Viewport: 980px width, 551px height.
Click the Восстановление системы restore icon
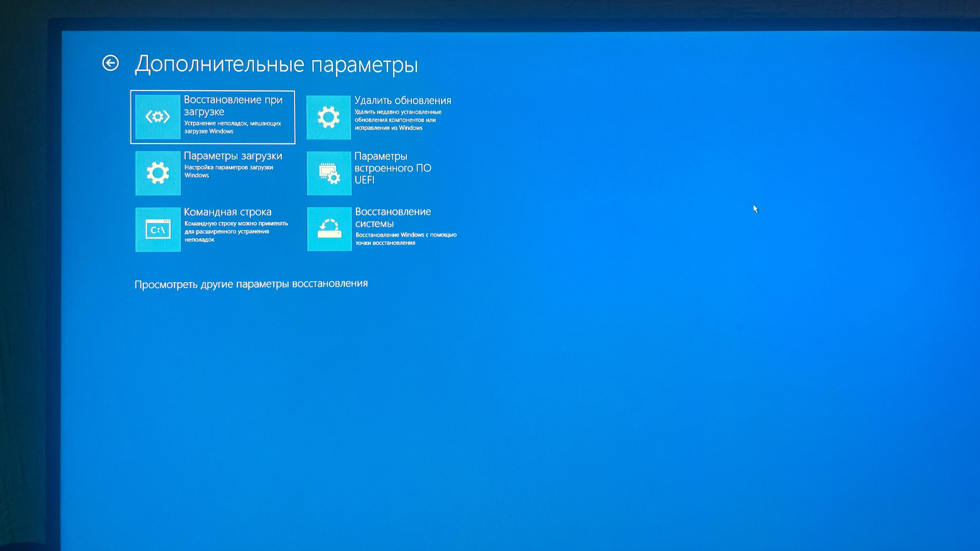[329, 229]
